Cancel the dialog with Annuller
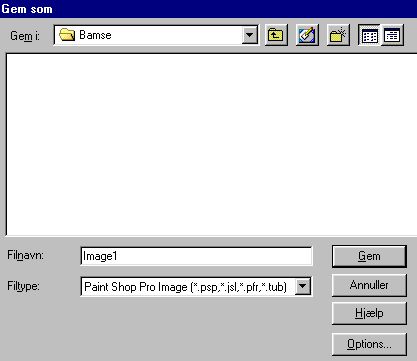Screen dimensions: 417x361 [x=369, y=285]
